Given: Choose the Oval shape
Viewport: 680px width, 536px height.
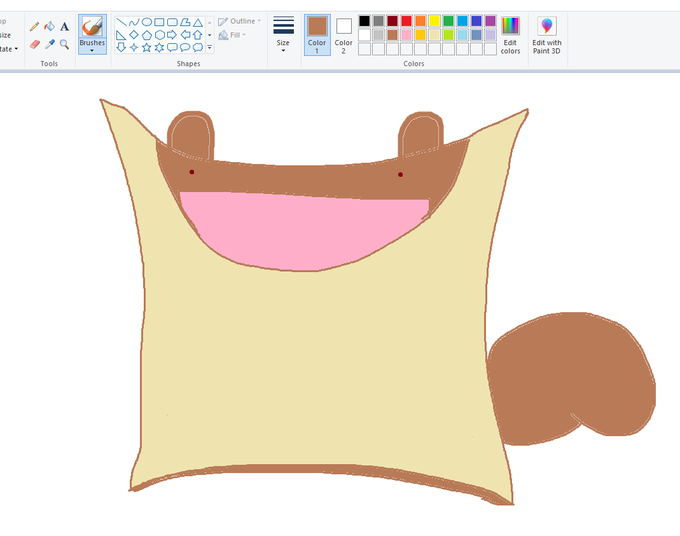Looking at the screenshot, I should coord(147,22).
